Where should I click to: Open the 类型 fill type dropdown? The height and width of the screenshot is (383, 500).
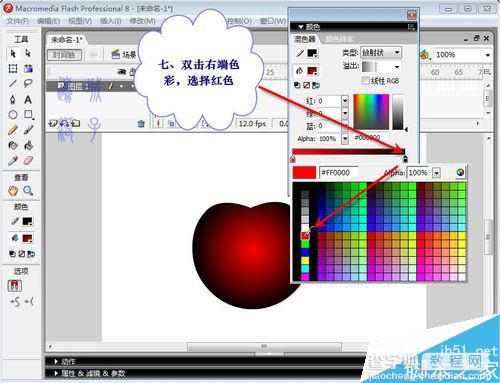[x=381, y=53]
